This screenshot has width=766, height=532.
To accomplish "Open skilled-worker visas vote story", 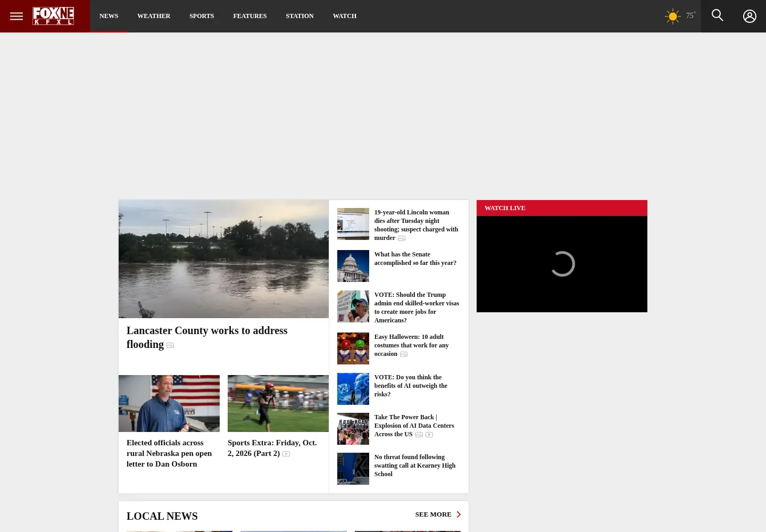I will (x=417, y=307).
